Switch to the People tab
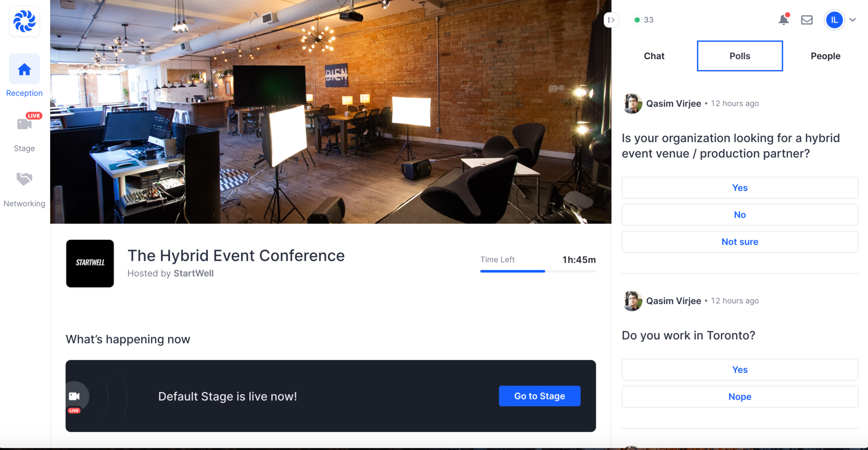Screen dimensions: 868x450 pos(825,56)
